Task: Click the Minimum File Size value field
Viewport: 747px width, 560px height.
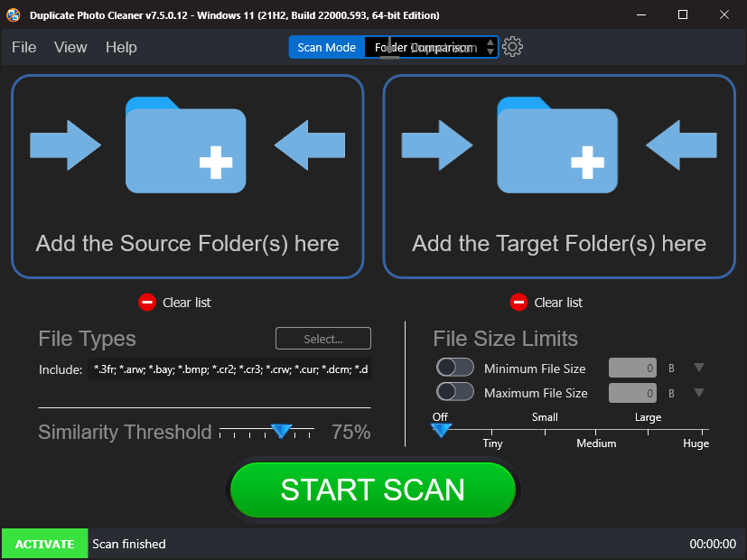Action: [x=632, y=369]
